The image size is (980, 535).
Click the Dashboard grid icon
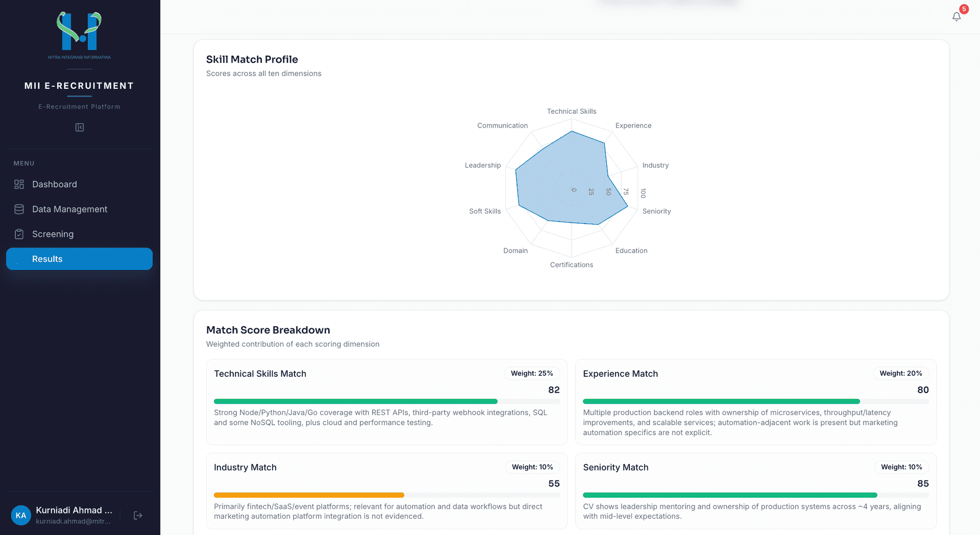pos(19,184)
